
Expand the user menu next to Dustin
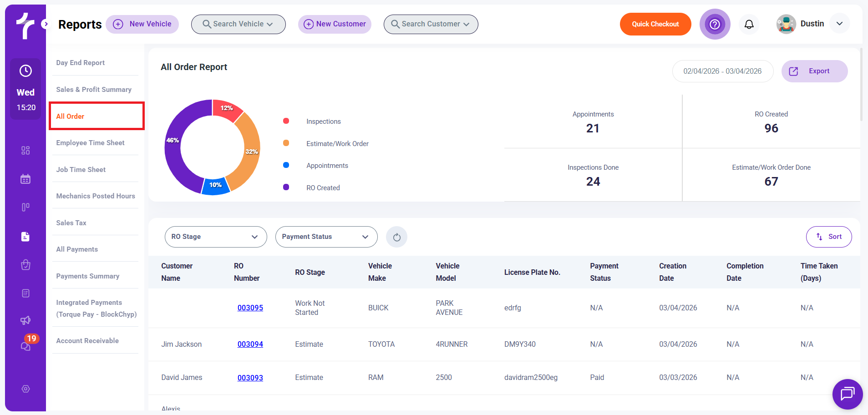(x=839, y=24)
